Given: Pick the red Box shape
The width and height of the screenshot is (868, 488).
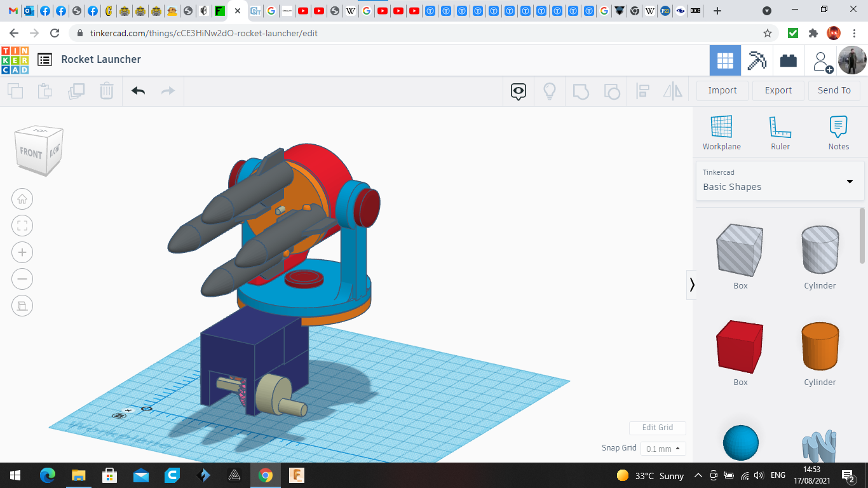Looking at the screenshot, I should (740, 347).
